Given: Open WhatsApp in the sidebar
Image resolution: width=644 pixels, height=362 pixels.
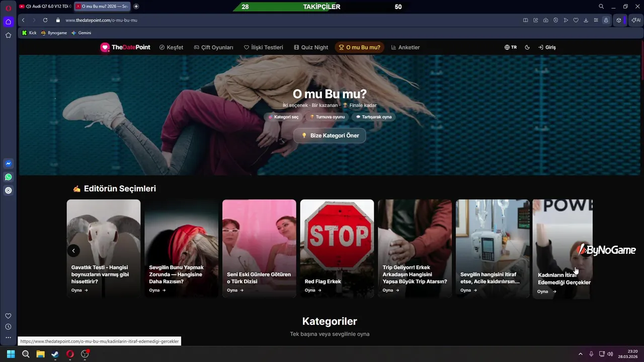Looking at the screenshot, I should pos(8,177).
